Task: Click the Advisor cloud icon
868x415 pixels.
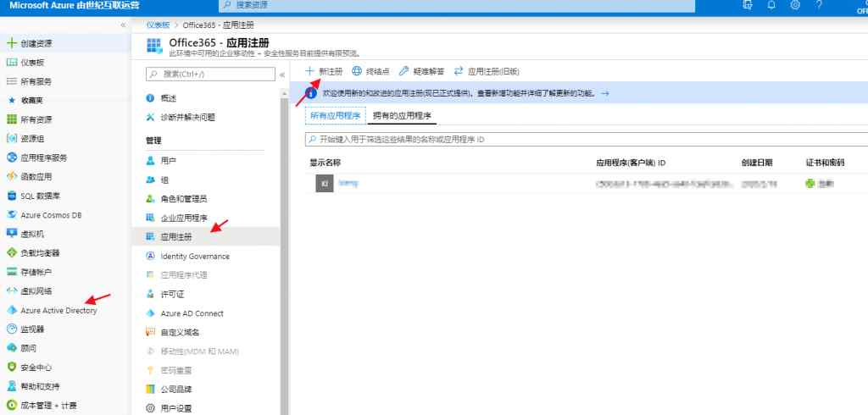Action: [11, 348]
